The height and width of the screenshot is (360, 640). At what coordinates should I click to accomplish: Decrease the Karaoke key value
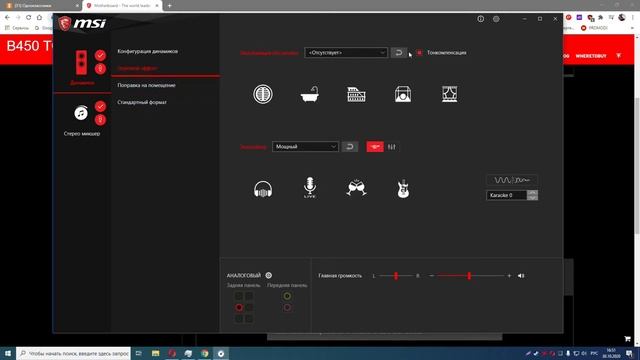(x=532, y=198)
